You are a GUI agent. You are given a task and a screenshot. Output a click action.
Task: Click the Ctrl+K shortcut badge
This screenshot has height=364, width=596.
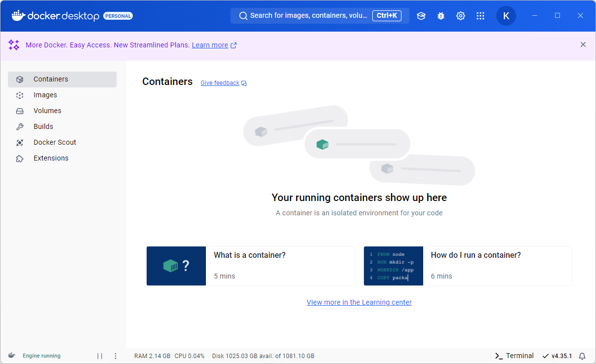point(387,16)
